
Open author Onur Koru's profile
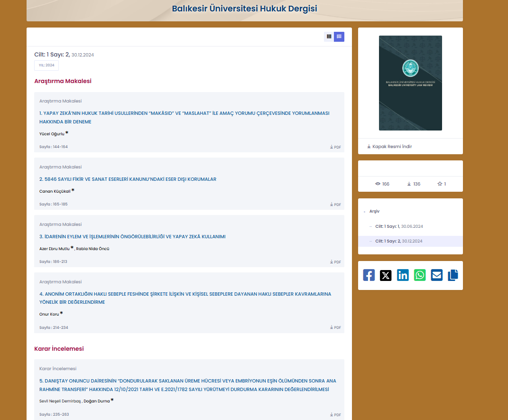click(x=49, y=314)
